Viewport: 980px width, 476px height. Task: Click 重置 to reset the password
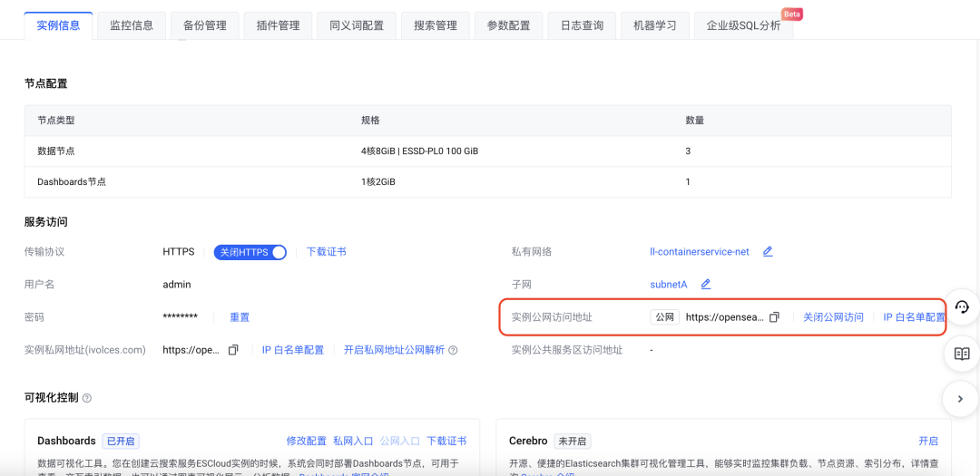[x=240, y=317]
